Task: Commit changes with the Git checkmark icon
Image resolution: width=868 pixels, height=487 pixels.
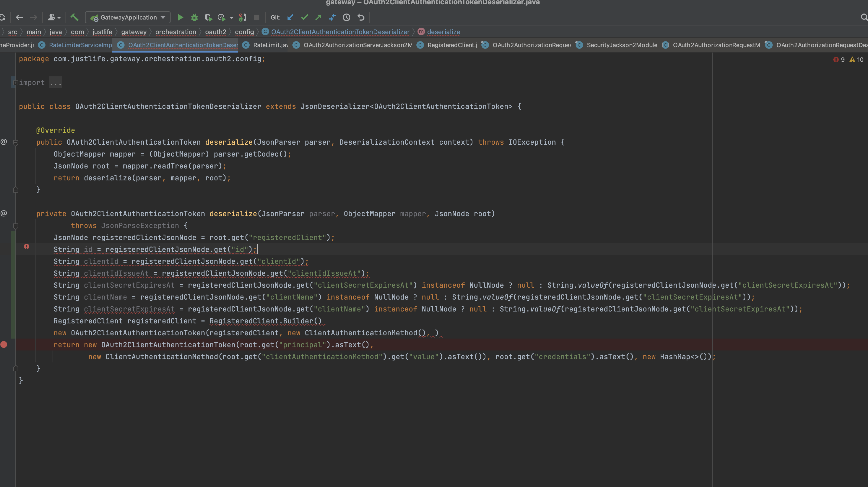Action: (305, 17)
